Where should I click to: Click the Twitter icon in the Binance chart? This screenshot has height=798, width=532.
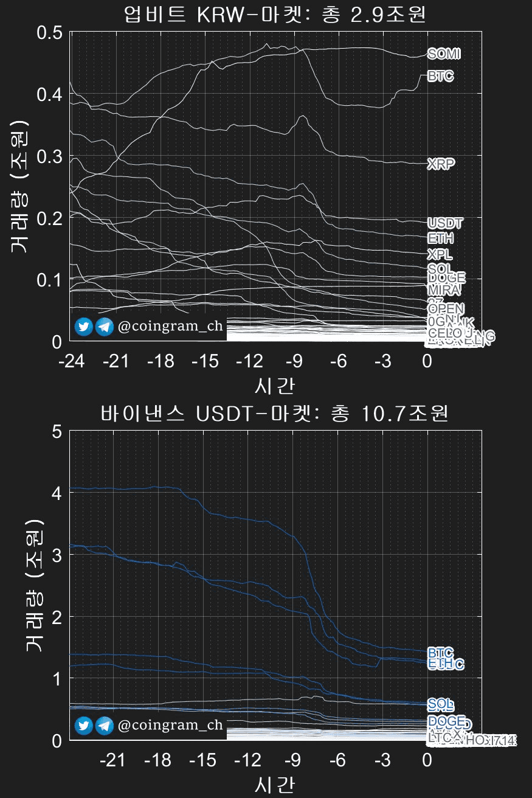84,726
